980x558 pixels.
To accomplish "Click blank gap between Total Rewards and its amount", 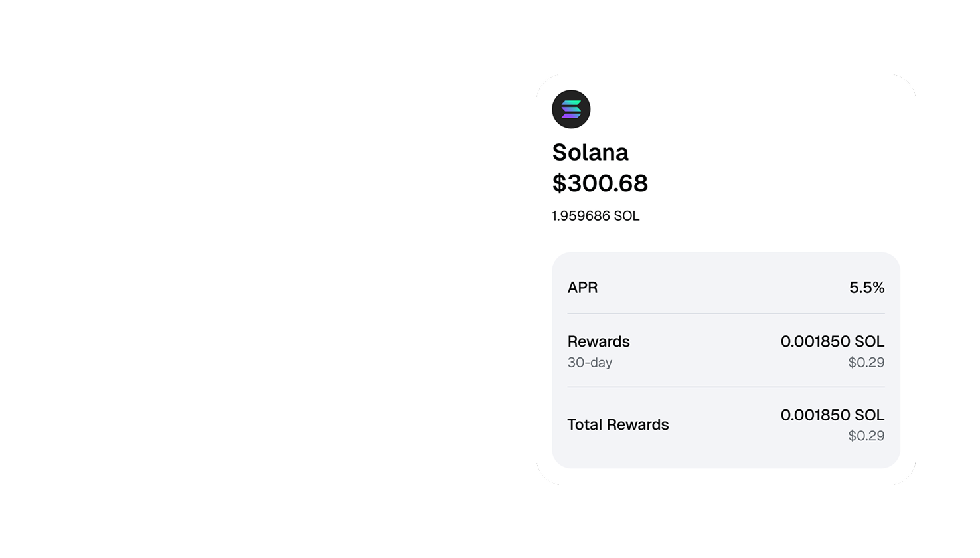I will coord(724,424).
